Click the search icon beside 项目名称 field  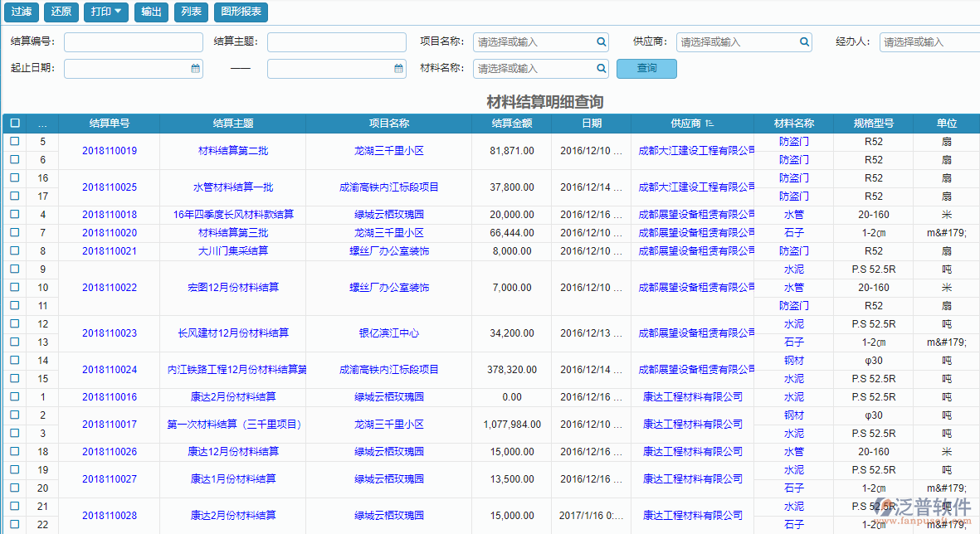click(601, 40)
